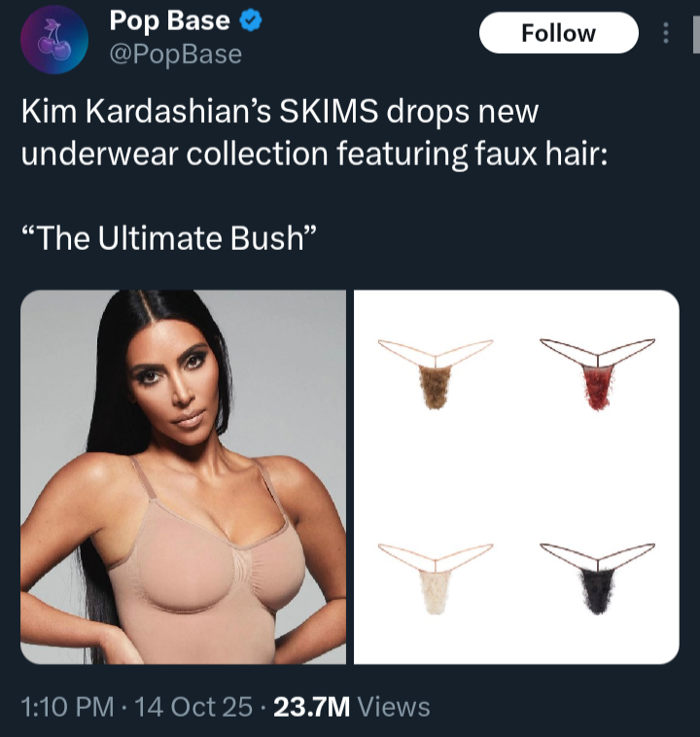Click the Views label
The height and width of the screenshot is (737, 700).
point(394,707)
